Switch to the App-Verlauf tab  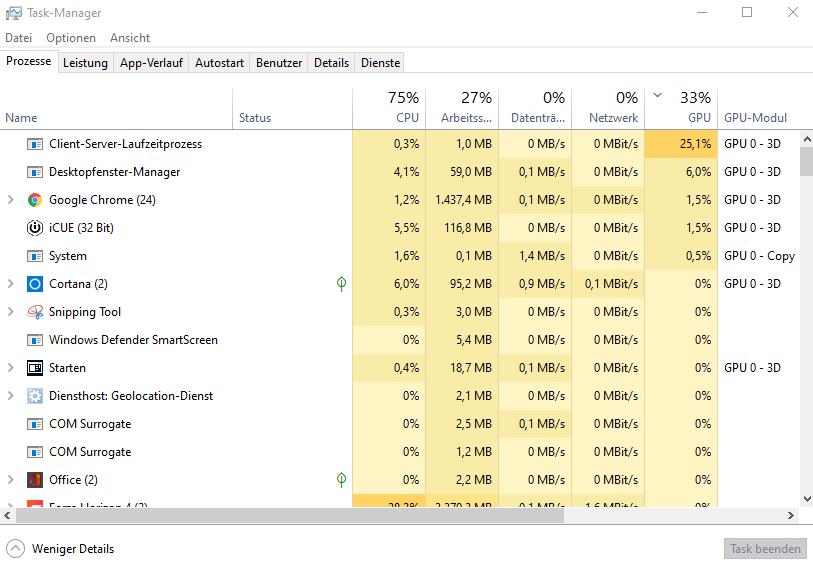click(x=151, y=63)
